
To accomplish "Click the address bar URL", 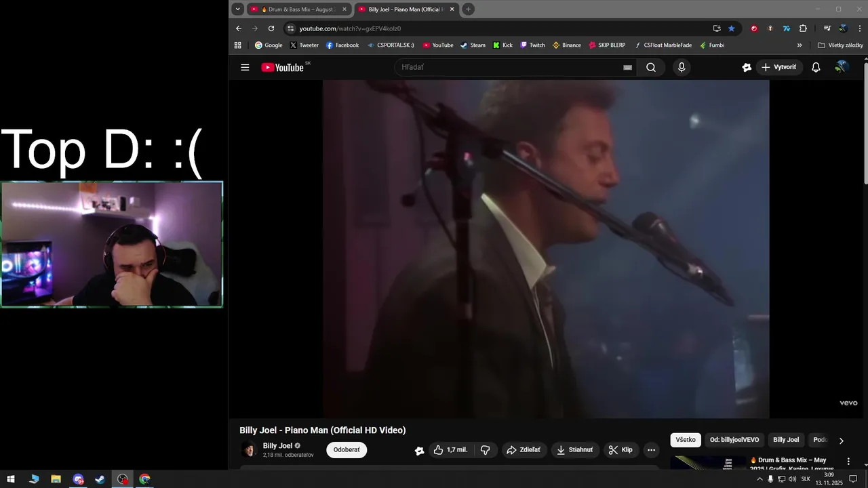I will pyautogui.click(x=350, y=28).
